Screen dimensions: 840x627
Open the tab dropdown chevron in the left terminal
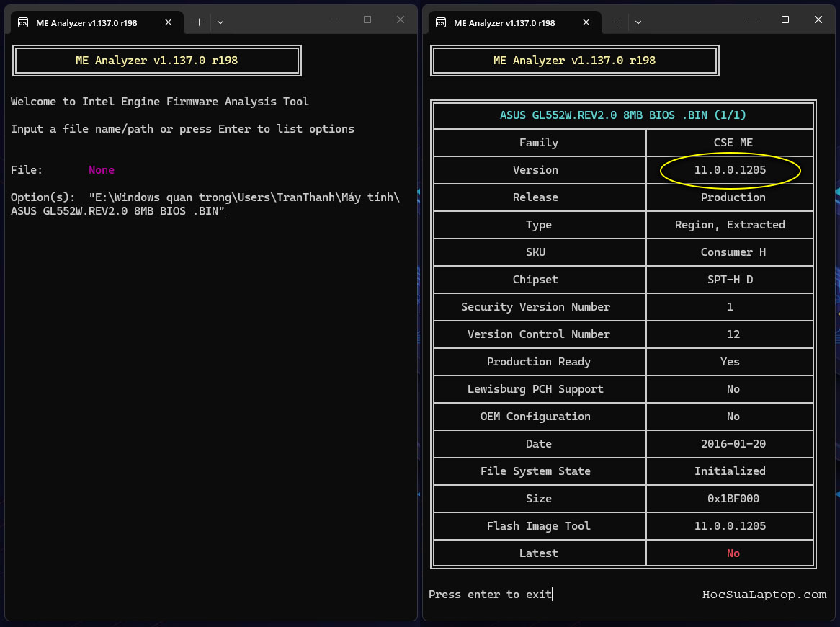pos(220,22)
